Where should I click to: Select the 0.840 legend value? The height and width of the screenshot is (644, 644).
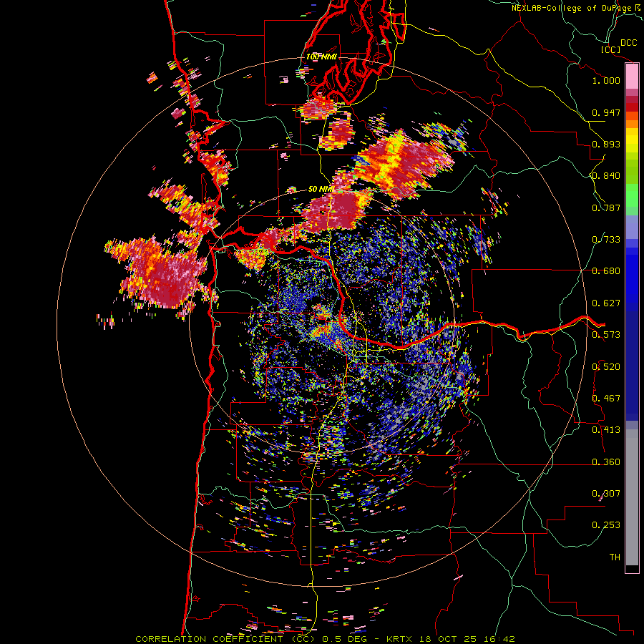606,176
